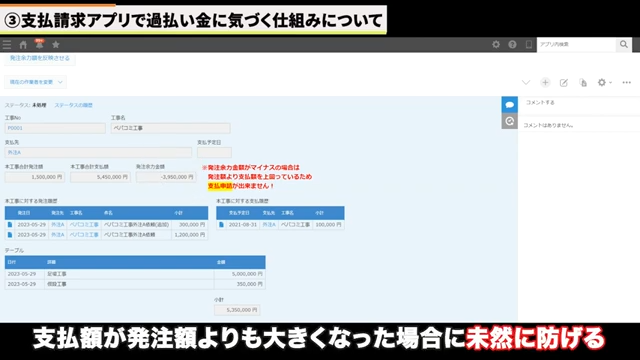Go to next record with the chevron
The image size is (640, 360).
click(526, 82)
